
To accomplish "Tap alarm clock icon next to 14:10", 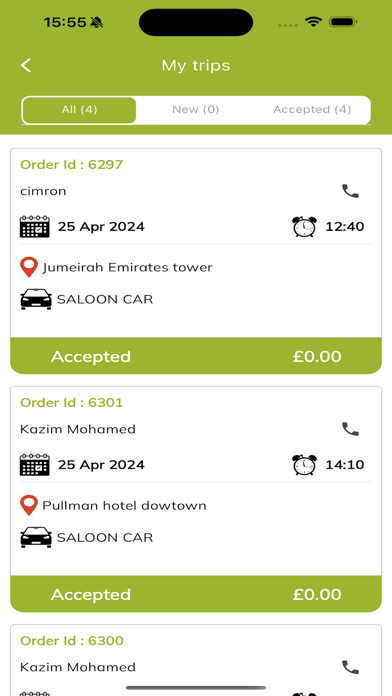I will 305,465.
